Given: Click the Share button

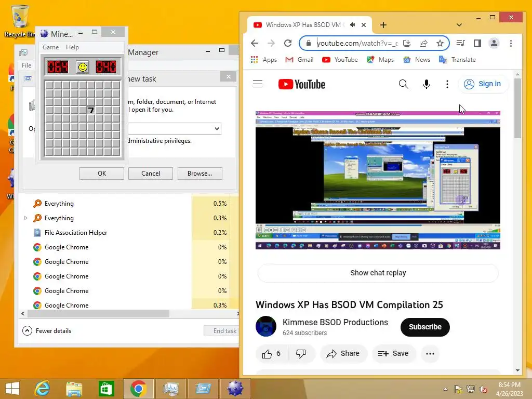Looking at the screenshot, I should point(343,353).
